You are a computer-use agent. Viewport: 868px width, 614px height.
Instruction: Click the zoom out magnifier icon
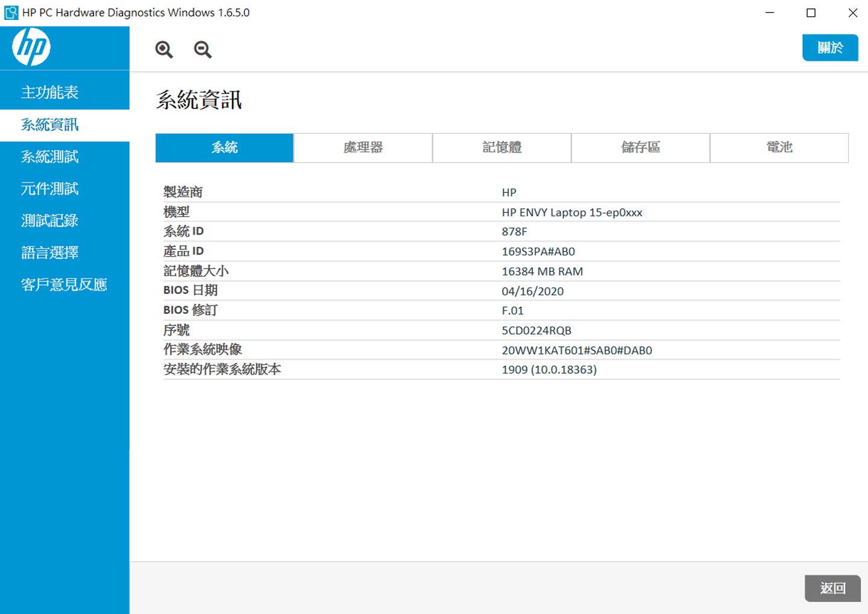pyautogui.click(x=203, y=49)
